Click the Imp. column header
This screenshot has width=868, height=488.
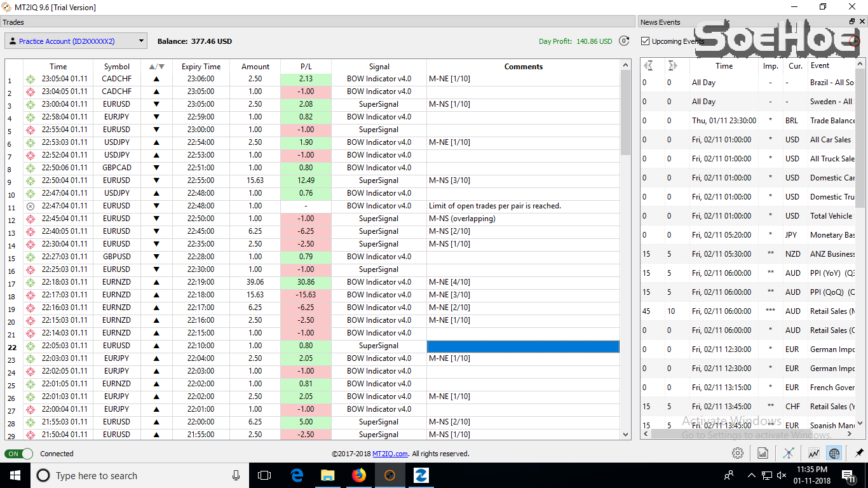pos(770,65)
